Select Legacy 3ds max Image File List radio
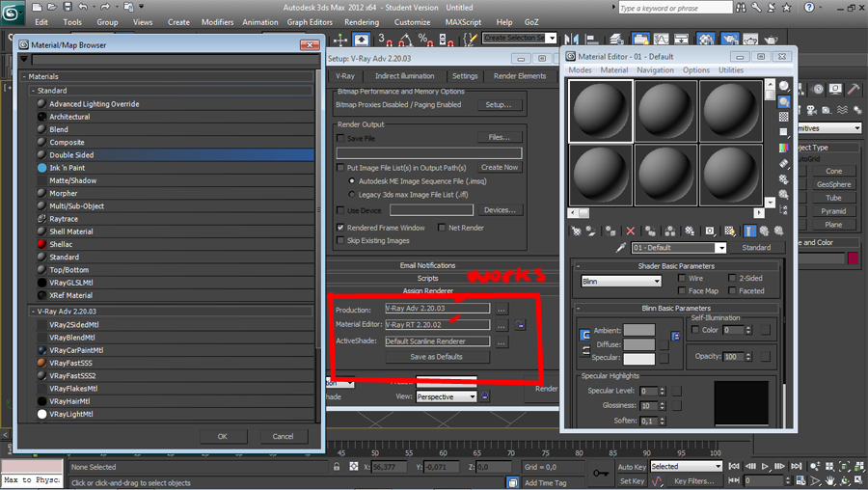This screenshot has width=868, height=490. coord(351,194)
